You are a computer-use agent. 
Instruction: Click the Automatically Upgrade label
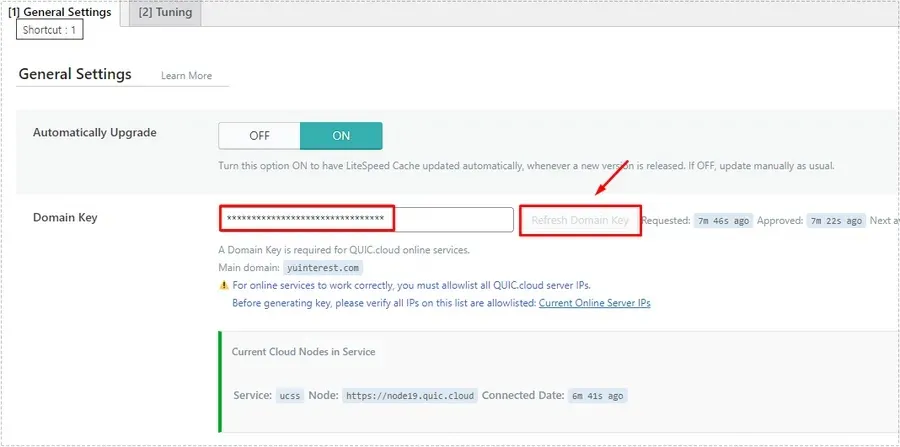click(x=95, y=133)
